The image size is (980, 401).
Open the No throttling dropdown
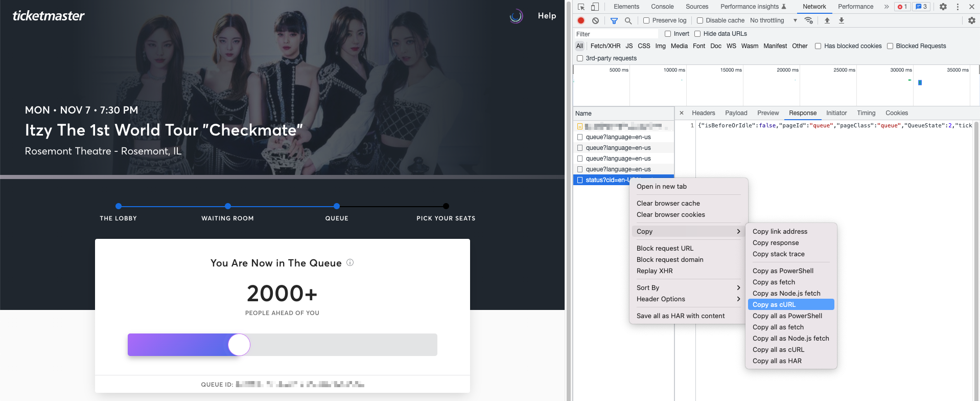pos(774,20)
